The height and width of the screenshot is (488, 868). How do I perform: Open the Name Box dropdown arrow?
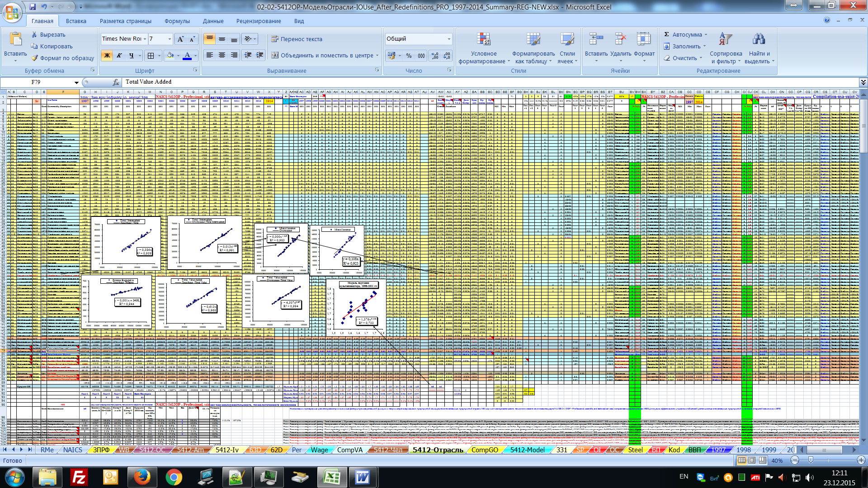76,83
